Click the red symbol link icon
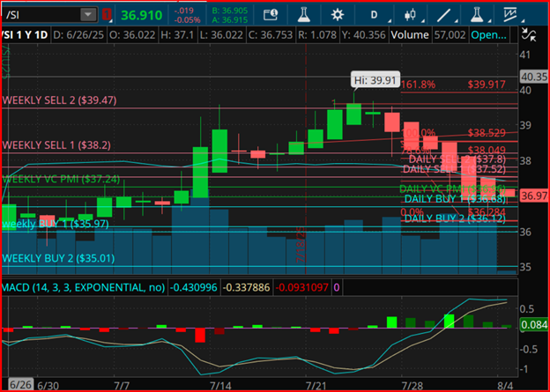 pos(107,15)
